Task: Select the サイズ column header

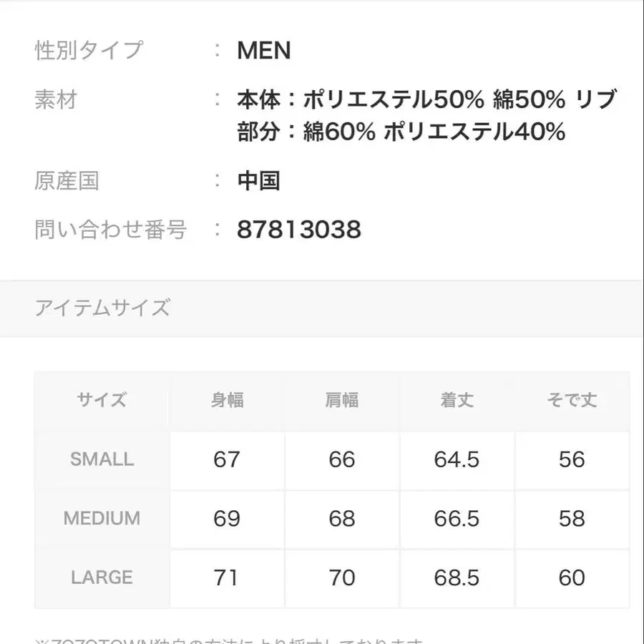Action: tap(102, 400)
